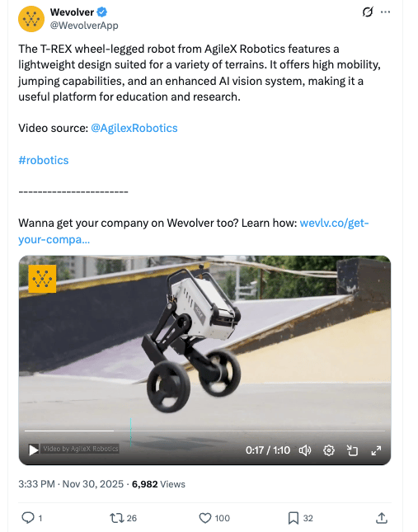Open the @AgilexRobotics mention link

point(134,128)
